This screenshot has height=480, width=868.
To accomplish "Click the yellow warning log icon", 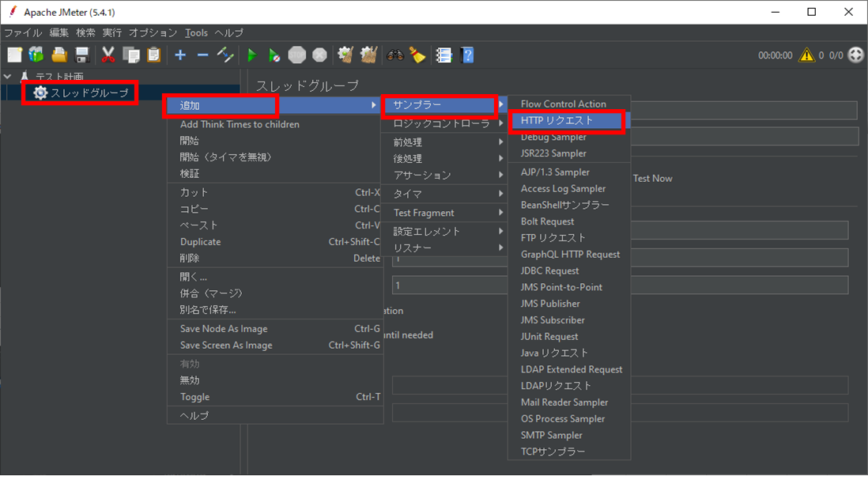I will tap(806, 55).
